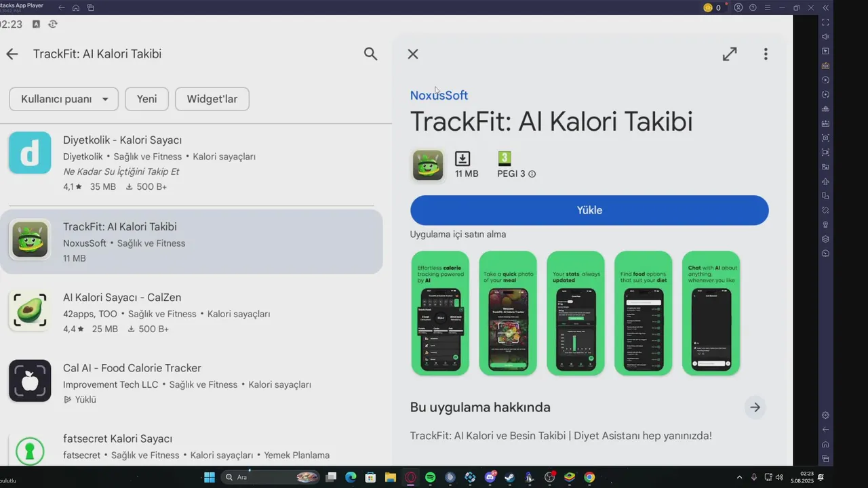The image size is (868, 488).
Task: Click the PEGI 3 info icon
Action: (532, 174)
